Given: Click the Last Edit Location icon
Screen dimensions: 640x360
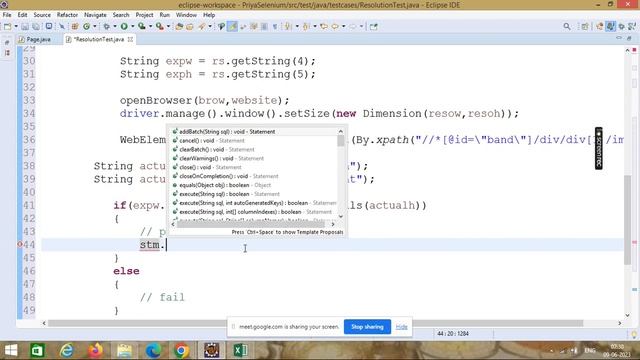Looking at the screenshot, I should click(324, 27).
